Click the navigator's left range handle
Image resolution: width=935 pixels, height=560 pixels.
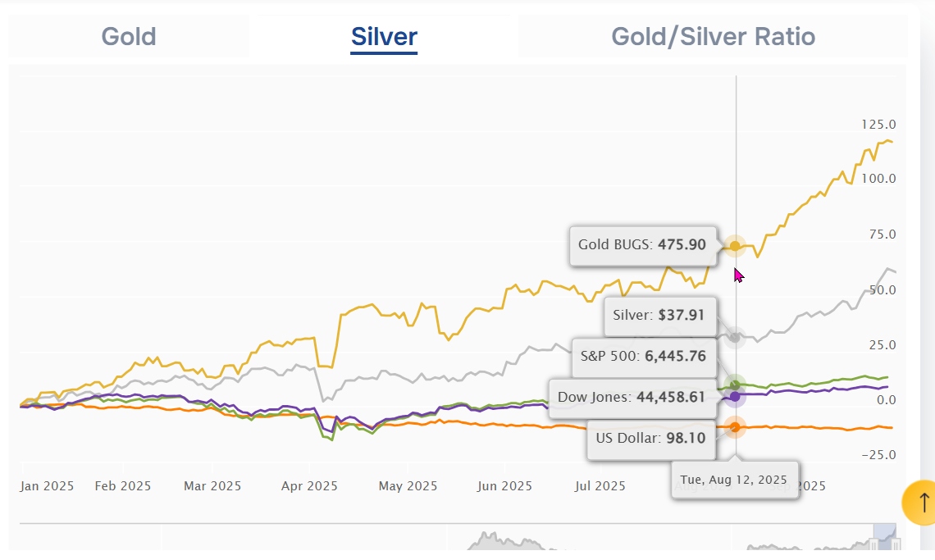point(873,544)
